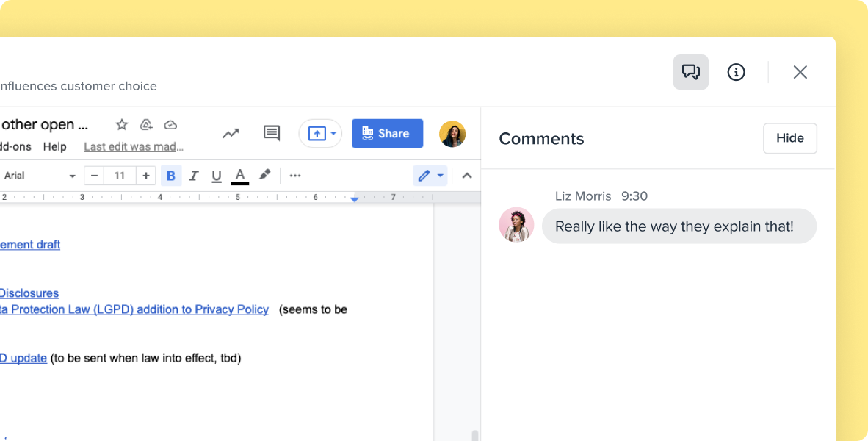Expand the present options arrow
This screenshot has height=441, width=868.
334,134
